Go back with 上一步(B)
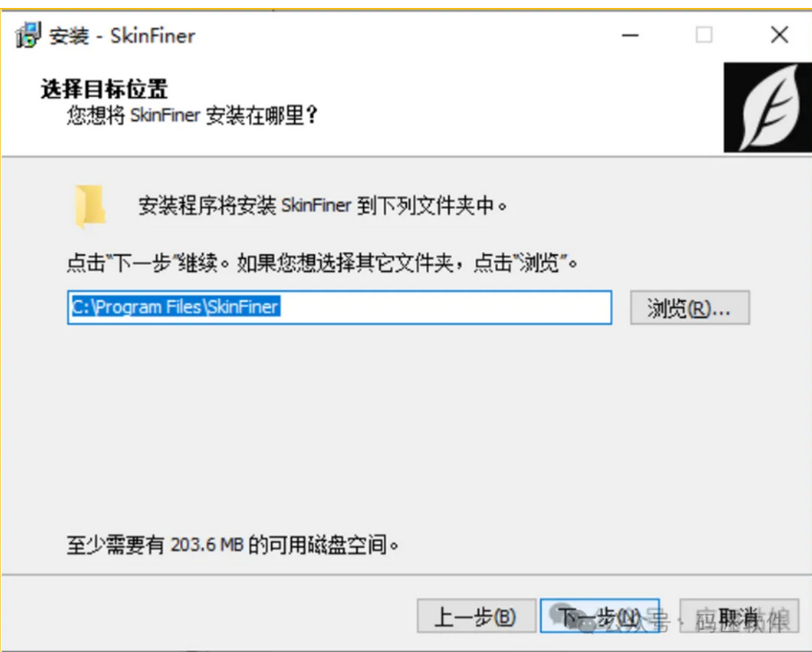The image size is (812, 652). pos(477,617)
